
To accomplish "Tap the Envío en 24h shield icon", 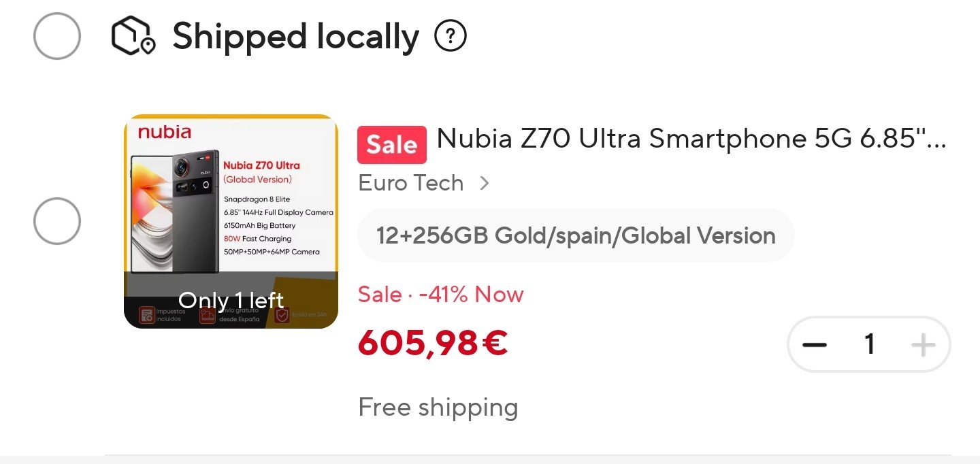I will [x=282, y=316].
